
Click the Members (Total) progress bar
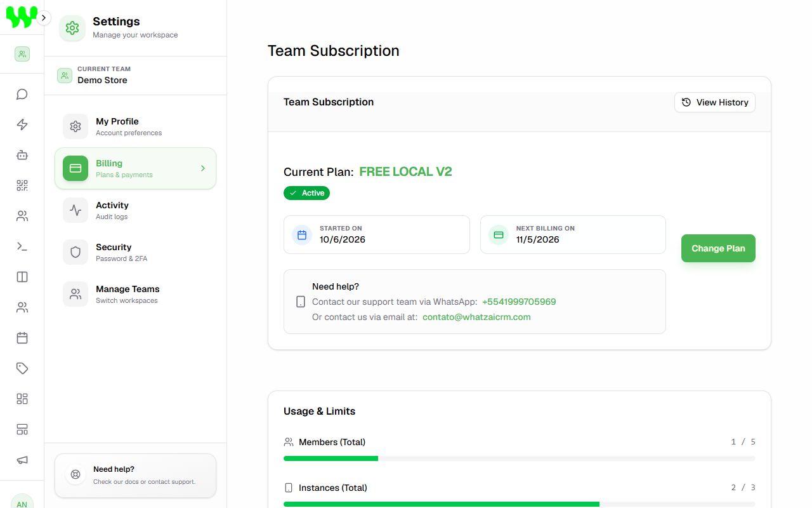[x=520, y=458]
